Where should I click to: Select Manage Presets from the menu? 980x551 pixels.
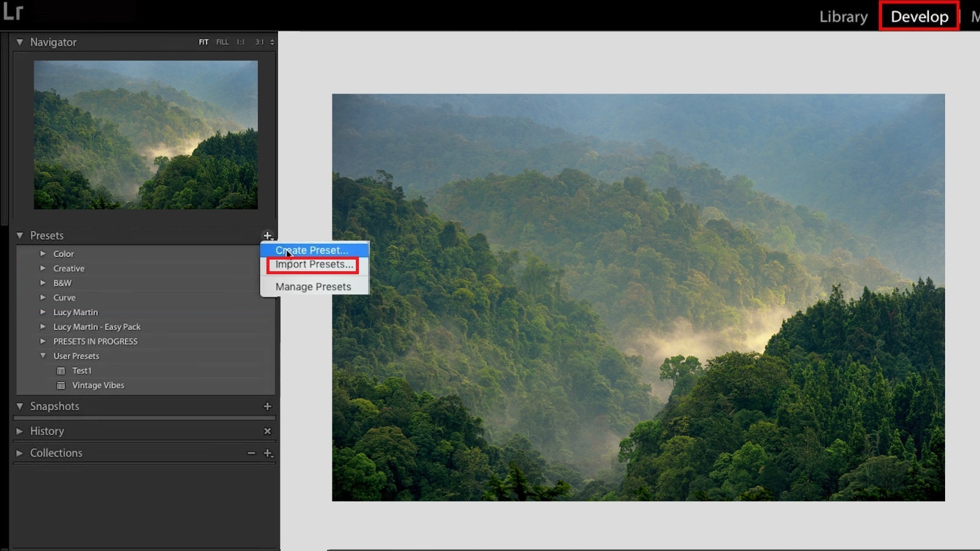[x=313, y=287]
